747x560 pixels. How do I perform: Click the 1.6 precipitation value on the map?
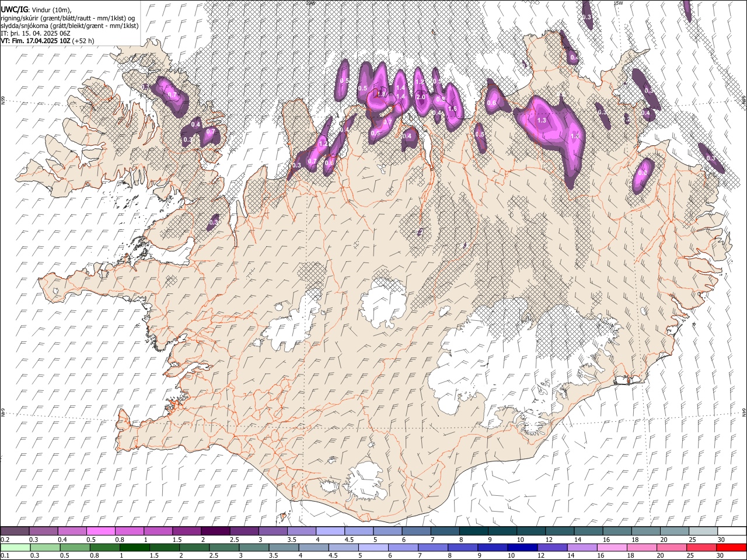452,108
